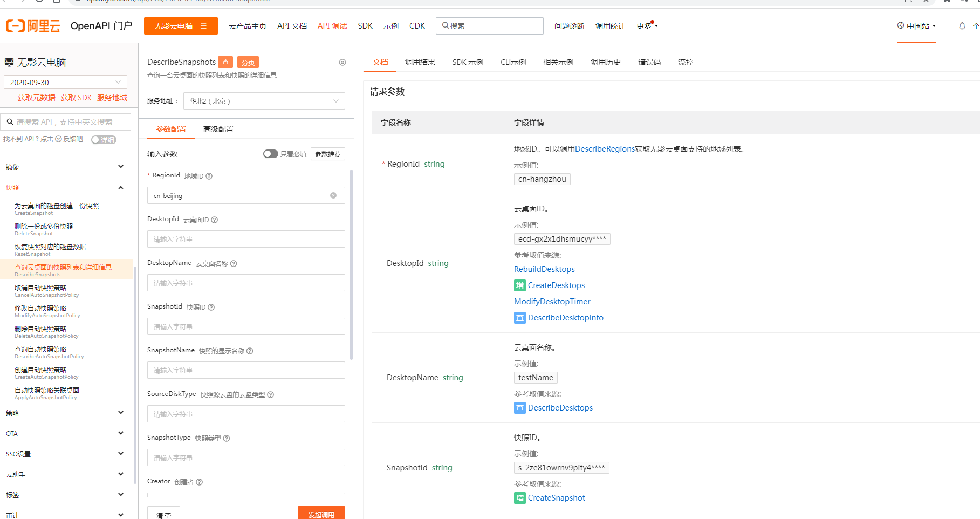Click the help icon next to SnapshotType 快照类型

tap(227, 439)
